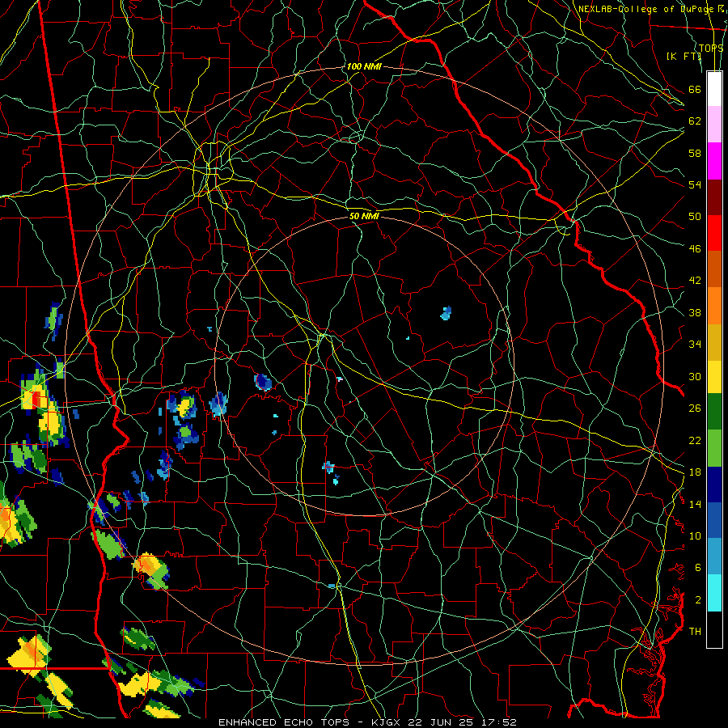
Task: Click the 54 legend value
Action: point(695,184)
